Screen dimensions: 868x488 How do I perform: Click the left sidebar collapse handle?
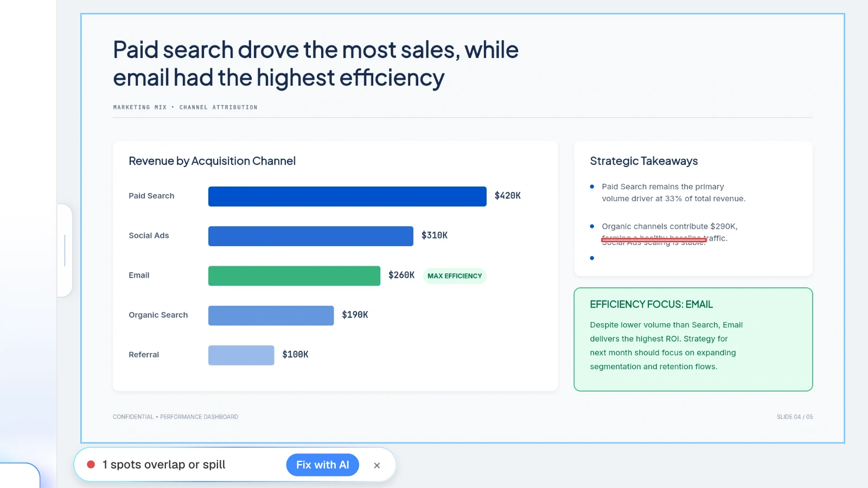coord(65,251)
